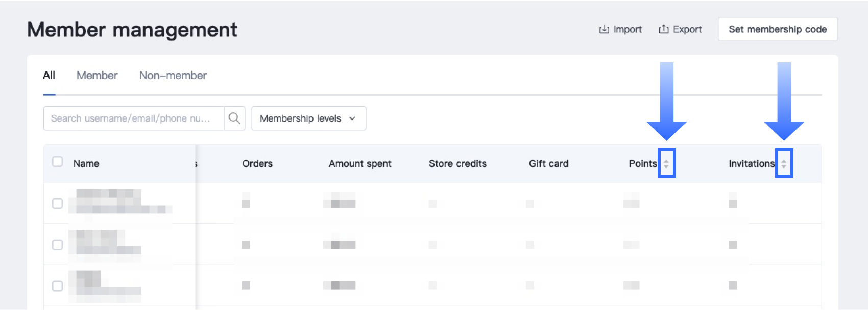Toggle the select-all checkbox beside Name
This screenshot has height=310, width=868.
58,162
